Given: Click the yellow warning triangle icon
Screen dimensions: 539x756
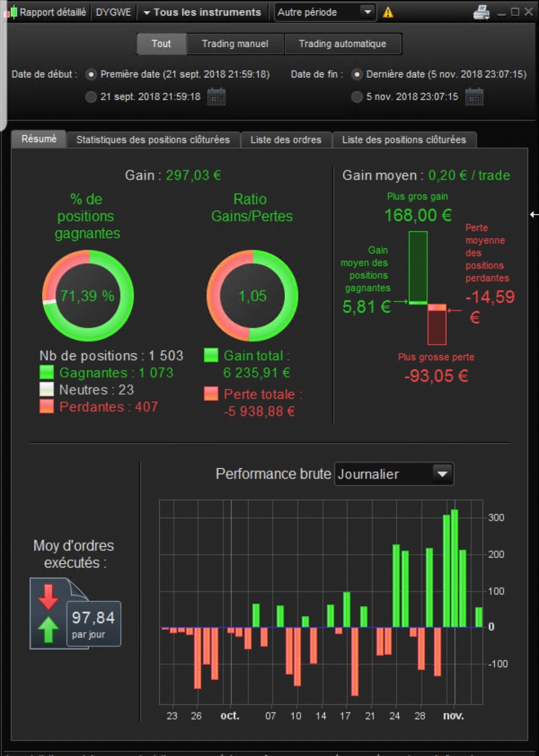Looking at the screenshot, I should pyautogui.click(x=388, y=12).
